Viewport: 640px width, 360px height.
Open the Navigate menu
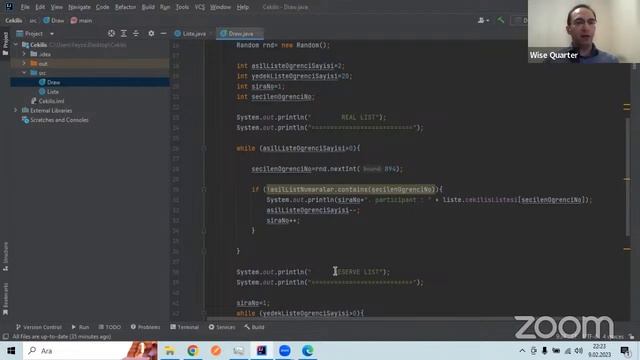79,7
